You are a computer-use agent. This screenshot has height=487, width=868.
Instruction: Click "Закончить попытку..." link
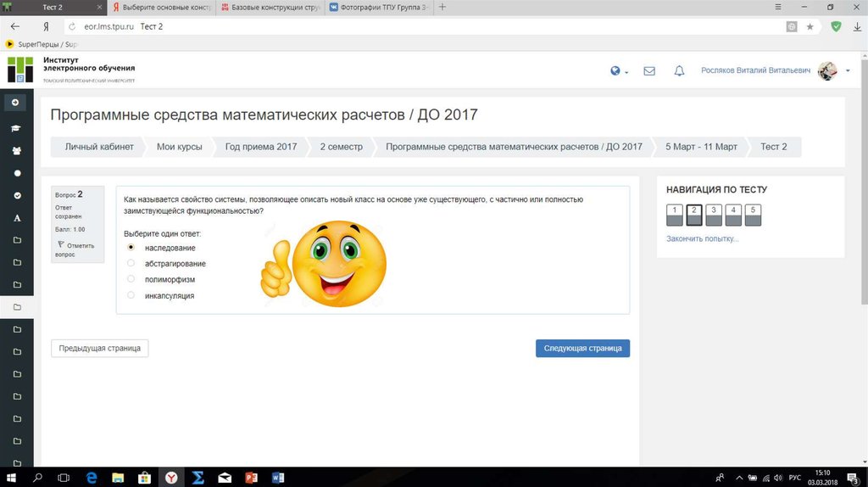tap(702, 239)
